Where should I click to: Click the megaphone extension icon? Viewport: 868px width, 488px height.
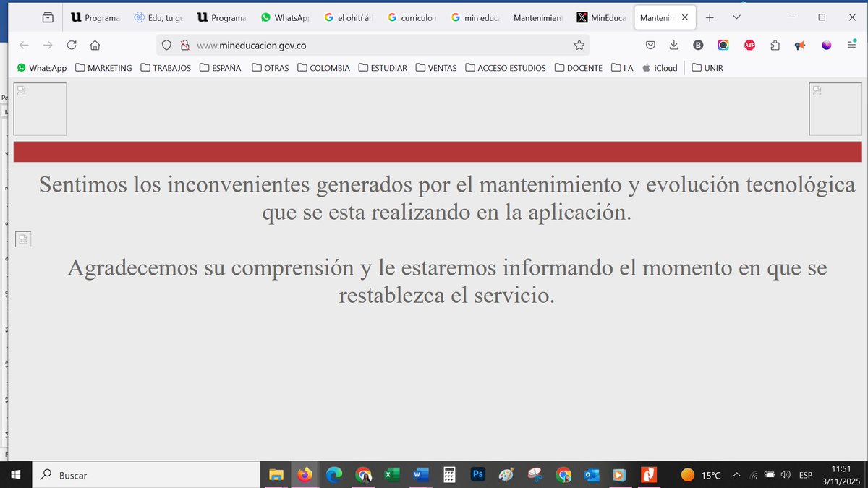pos(800,45)
